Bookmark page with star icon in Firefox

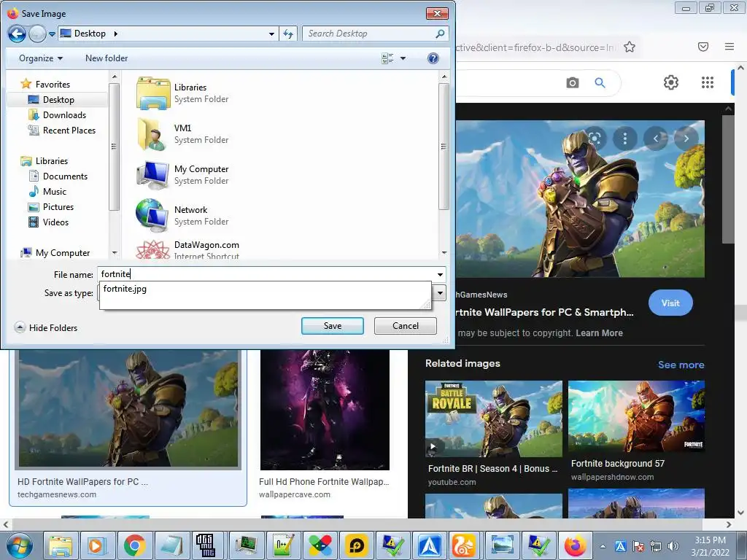pyautogui.click(x=630, y=47)
